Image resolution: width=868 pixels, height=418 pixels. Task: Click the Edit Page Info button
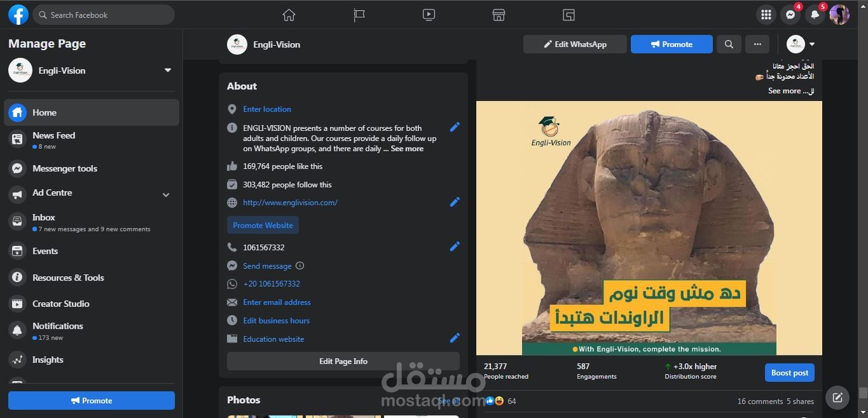click(343, 361)
